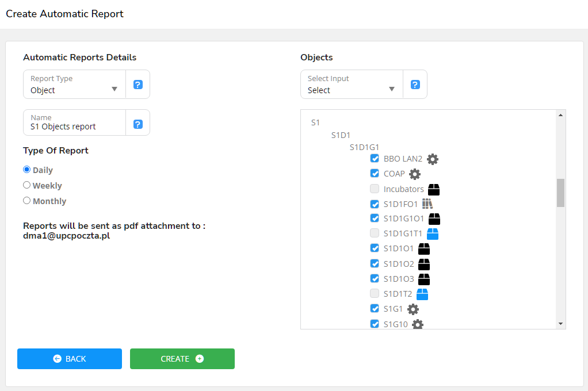Image resolution: width=588 pixels, height=391 pixels.
Task: Choose the Monthly radio button
Action: pyautogui.click(x=27, y=201)
